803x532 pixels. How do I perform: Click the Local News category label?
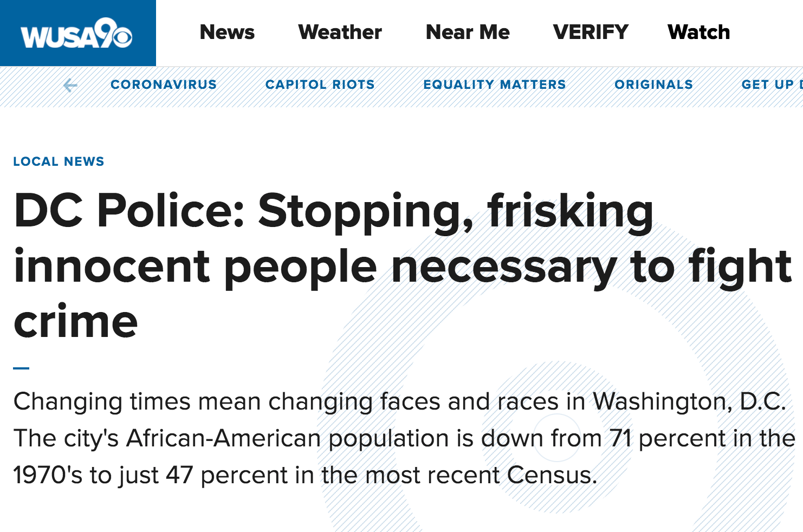pyautogui.click(x=59, y=161)
